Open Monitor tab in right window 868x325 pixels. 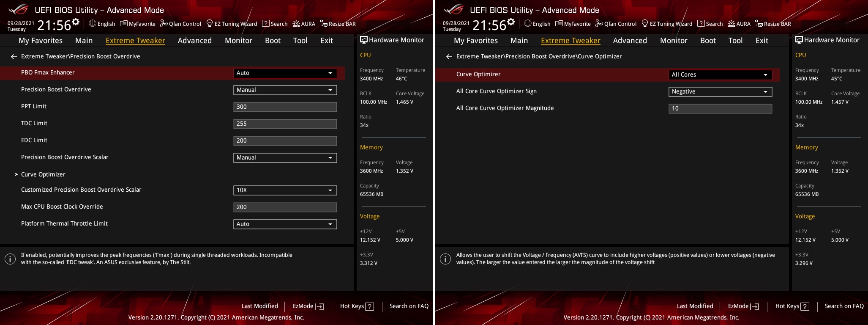pyautogui.click(x=674, y=41)
